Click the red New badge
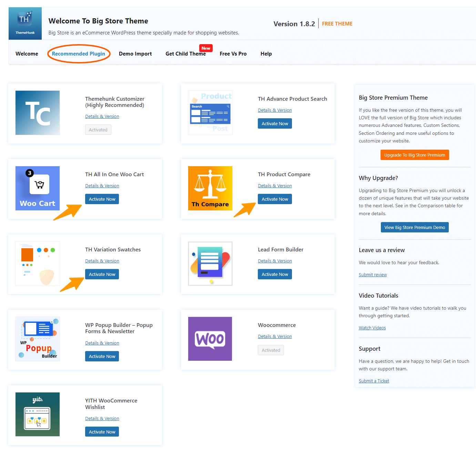Screen dimensions: 476x449 point(206,48)
